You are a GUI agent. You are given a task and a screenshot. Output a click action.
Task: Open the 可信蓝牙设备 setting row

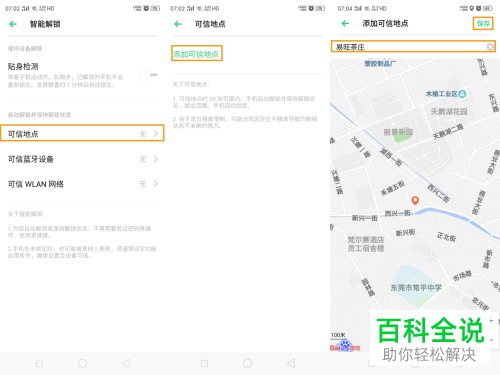82,159
